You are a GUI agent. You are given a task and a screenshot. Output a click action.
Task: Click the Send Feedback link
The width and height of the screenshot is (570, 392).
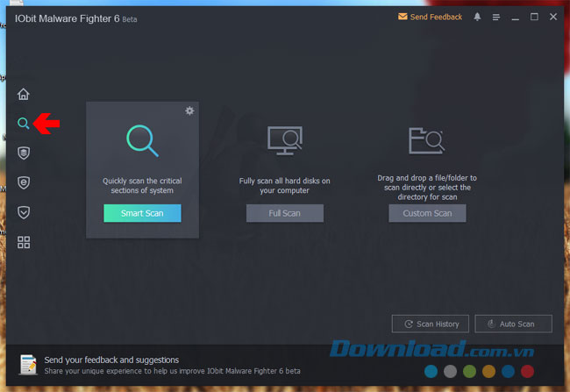pos(436,17)
